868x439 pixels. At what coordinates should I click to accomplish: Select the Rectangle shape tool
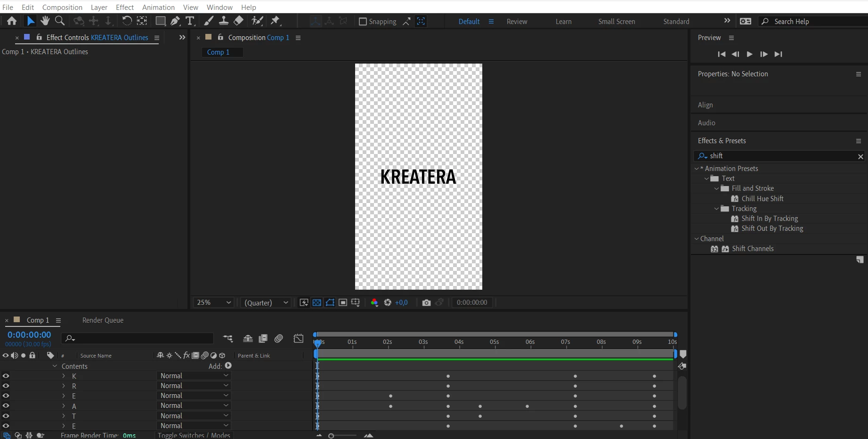(161, 21)
